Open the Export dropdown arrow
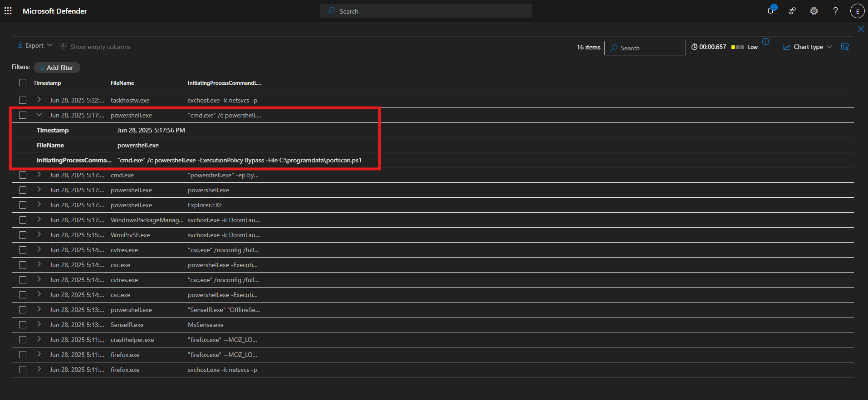The image size is (868, 400). 50,45
